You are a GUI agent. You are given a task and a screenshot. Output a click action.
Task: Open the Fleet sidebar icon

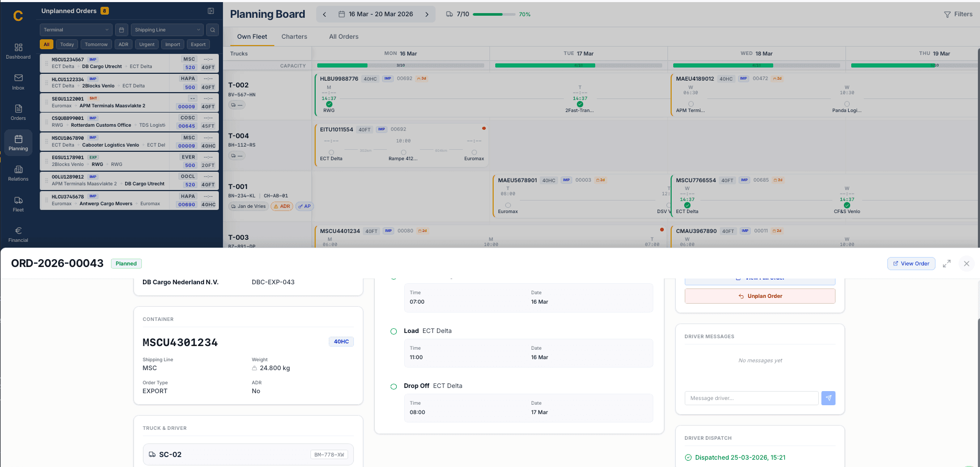(18, 204)
